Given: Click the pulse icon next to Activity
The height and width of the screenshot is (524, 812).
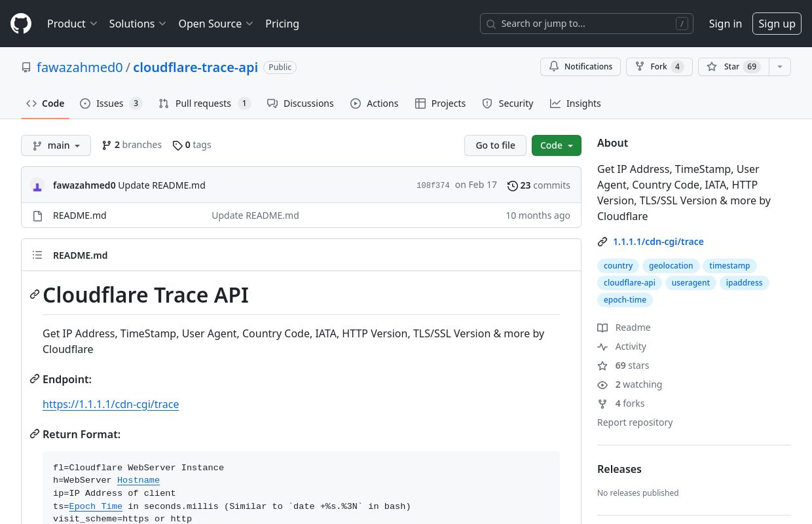Looking at the screenshot, I should (x=602, y=346).
